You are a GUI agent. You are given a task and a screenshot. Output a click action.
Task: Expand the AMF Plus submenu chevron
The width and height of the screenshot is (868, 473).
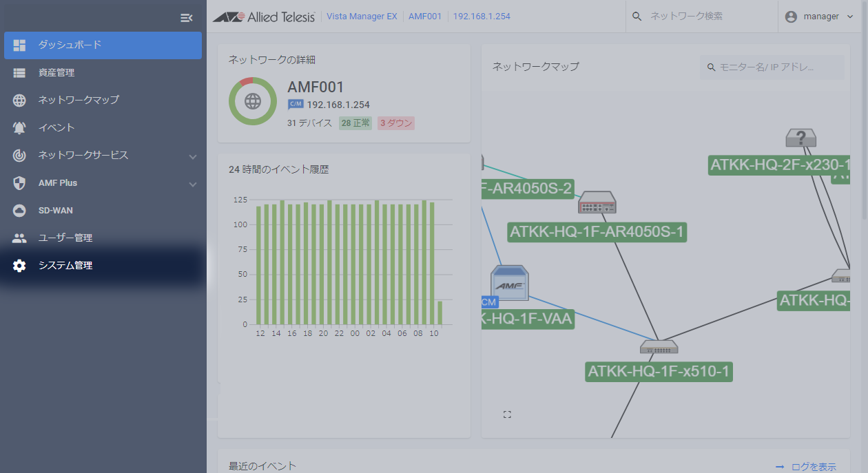pyautogui.click(x=193, y=184)
